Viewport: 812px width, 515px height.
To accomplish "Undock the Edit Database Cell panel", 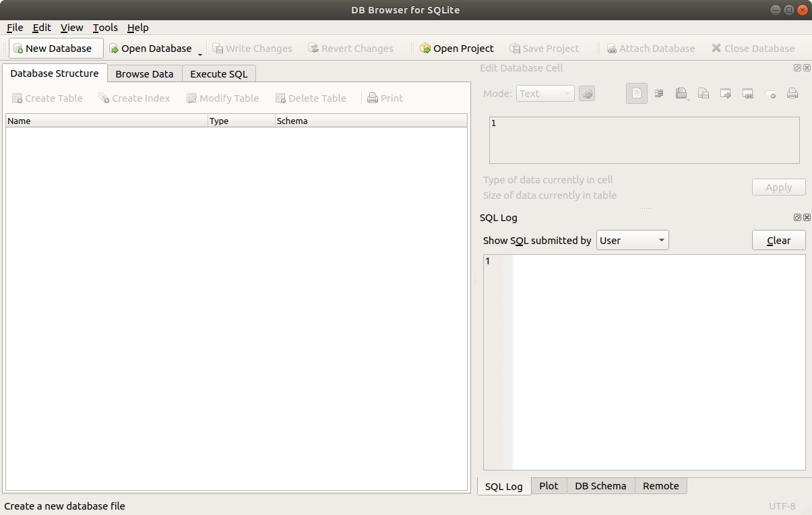I will [797, 68].
